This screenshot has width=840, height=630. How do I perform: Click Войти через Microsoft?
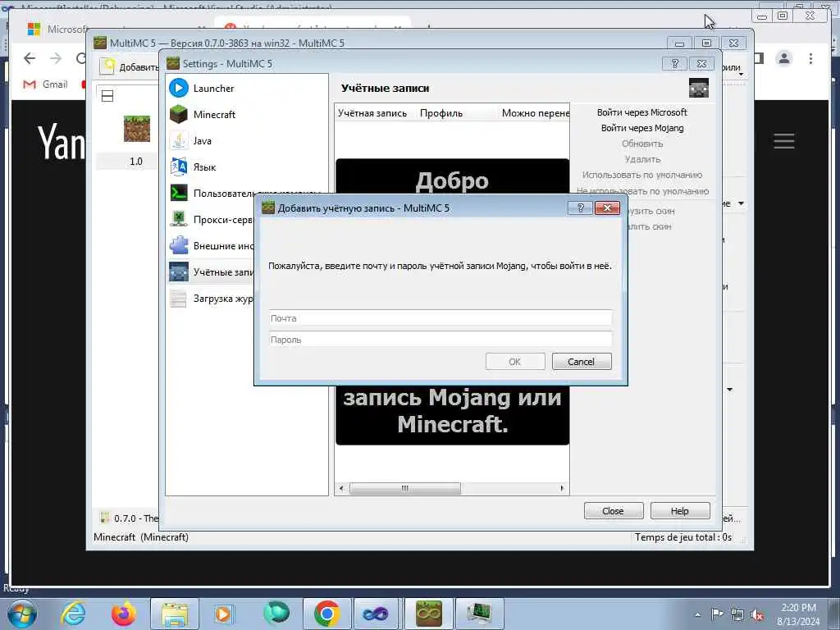tap(641, 112)
